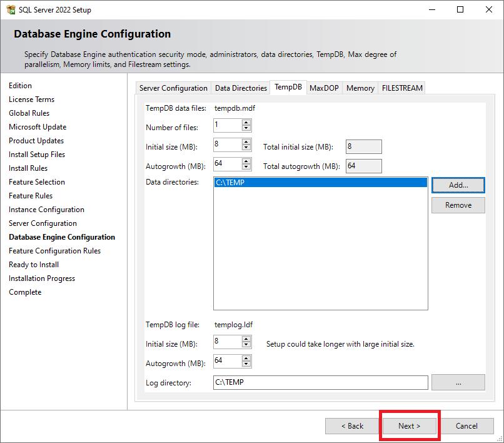Increase the Number of files spinner

tap(246, 123)
